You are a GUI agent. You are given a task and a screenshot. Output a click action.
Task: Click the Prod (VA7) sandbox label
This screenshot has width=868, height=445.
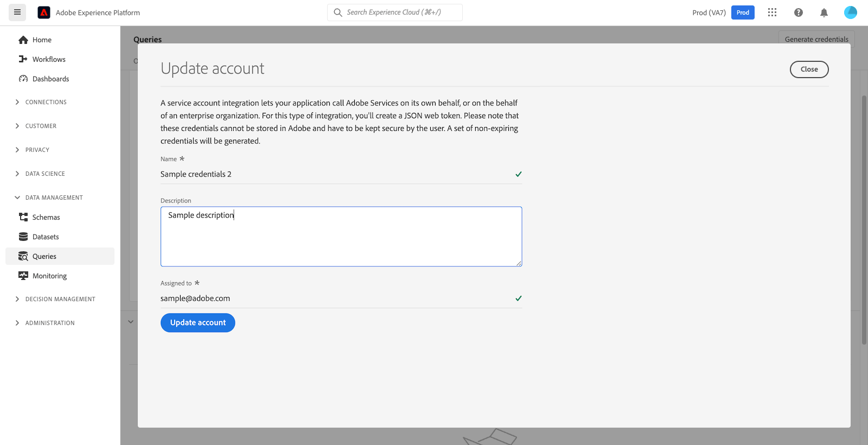(709, 12)
